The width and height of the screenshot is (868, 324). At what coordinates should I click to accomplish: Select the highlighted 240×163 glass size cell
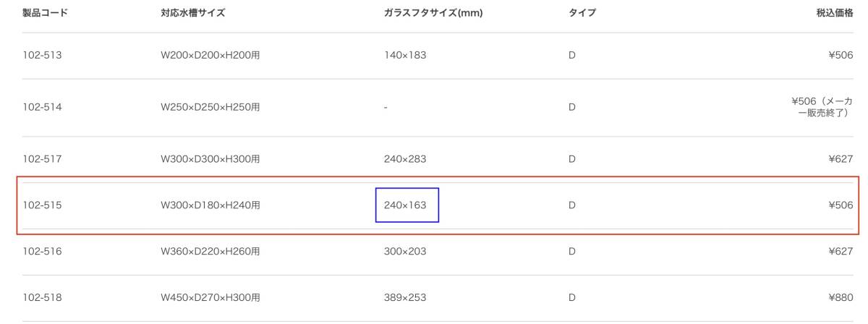(407, 205)
